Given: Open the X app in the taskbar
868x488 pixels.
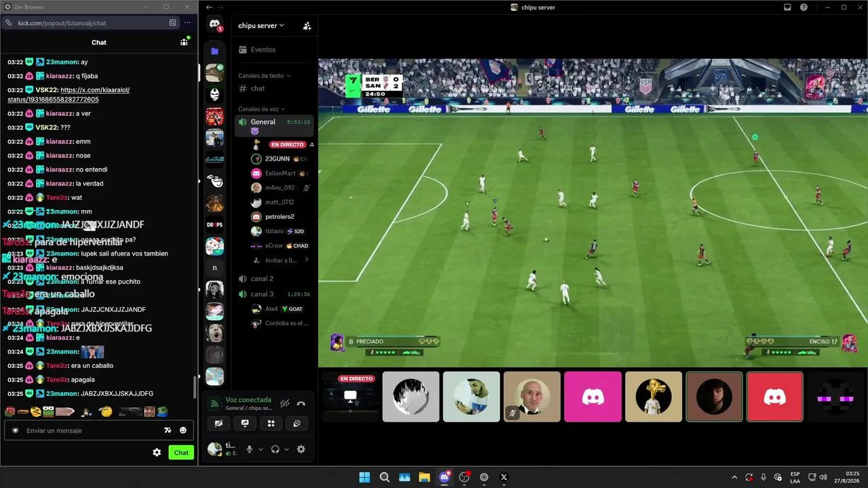Looking at the screenshot, I should click(504, 477).
